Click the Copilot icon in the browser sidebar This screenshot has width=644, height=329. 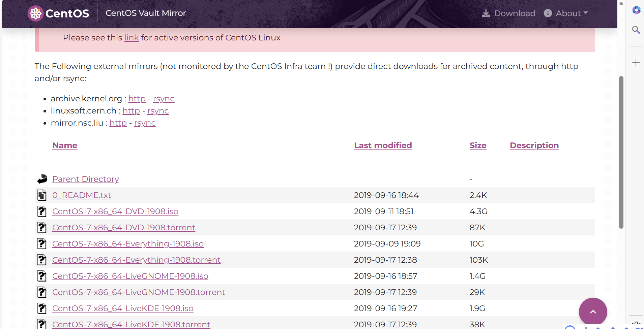click(x=636, y=10)
